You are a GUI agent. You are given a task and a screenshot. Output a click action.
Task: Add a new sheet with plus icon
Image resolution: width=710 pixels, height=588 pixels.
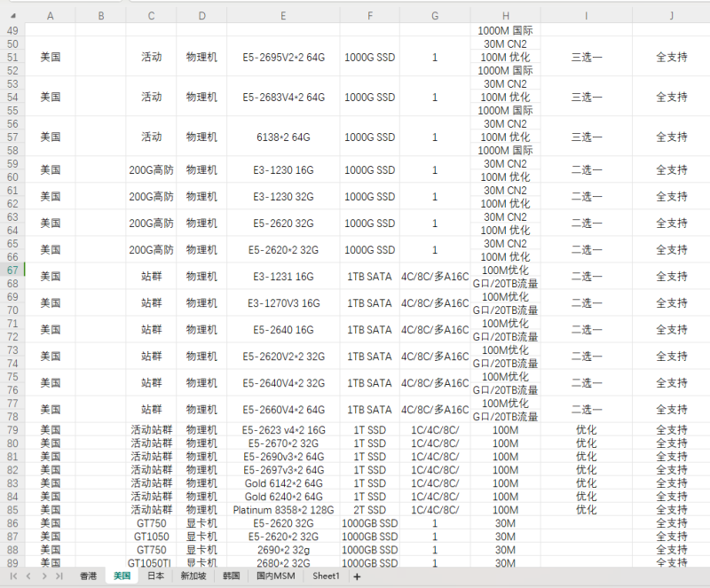[x=357, y=576]
